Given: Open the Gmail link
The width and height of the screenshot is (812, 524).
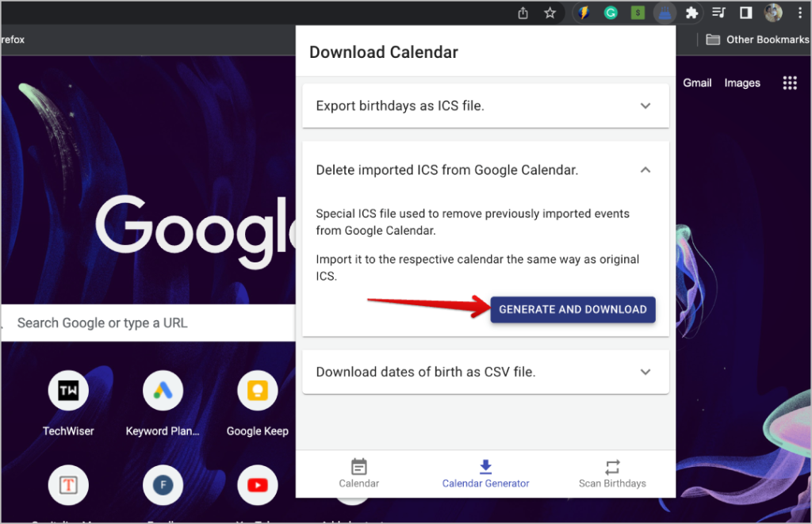Looking at the screenshot, I should [x=697, y=83].
